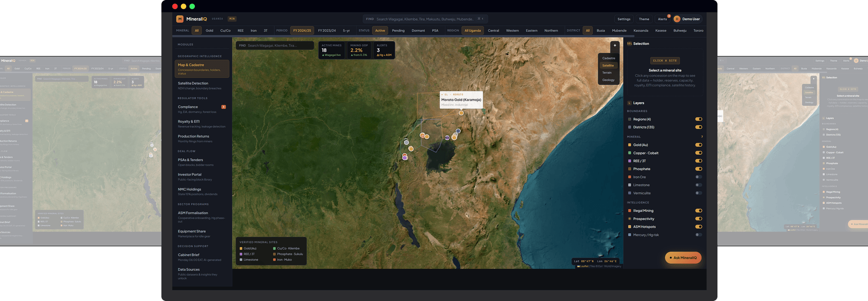The image size is (868, 301).
Task: Enable the Limestone layer toggle
Action: click(698, 185)
